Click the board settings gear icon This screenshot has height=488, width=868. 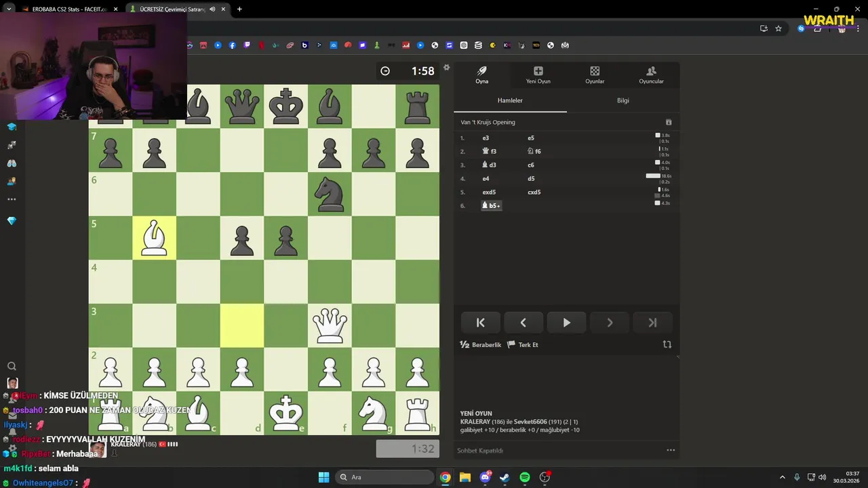pyautogui.click(x=446, y=67)
